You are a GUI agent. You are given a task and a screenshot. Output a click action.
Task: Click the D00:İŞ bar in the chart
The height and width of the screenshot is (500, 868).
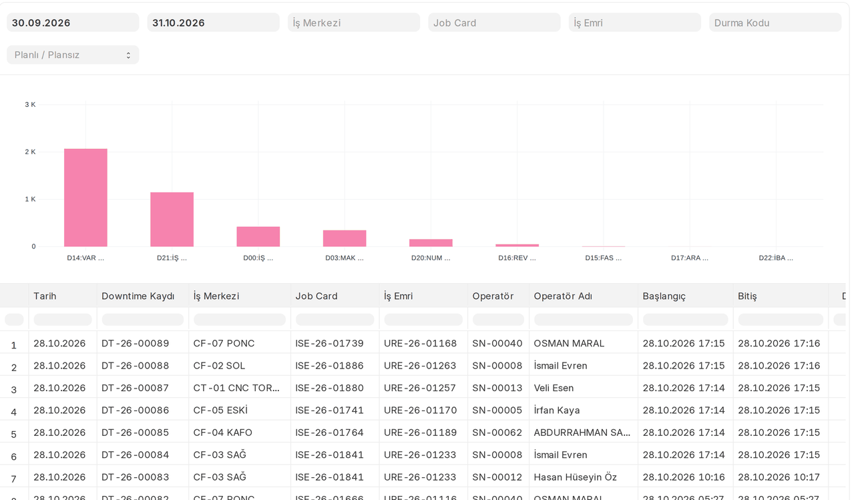coord(258,237)
